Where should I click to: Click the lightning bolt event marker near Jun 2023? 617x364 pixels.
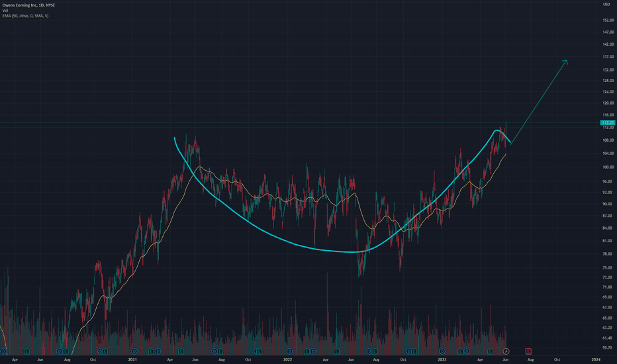pyautogui.click(x=506, y=351)
